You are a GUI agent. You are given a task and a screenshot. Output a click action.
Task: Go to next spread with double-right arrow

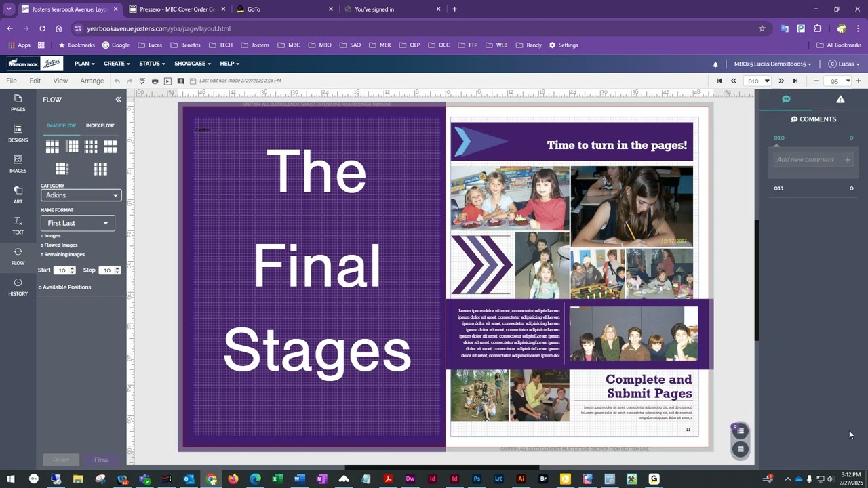click(x=782, y=81)
